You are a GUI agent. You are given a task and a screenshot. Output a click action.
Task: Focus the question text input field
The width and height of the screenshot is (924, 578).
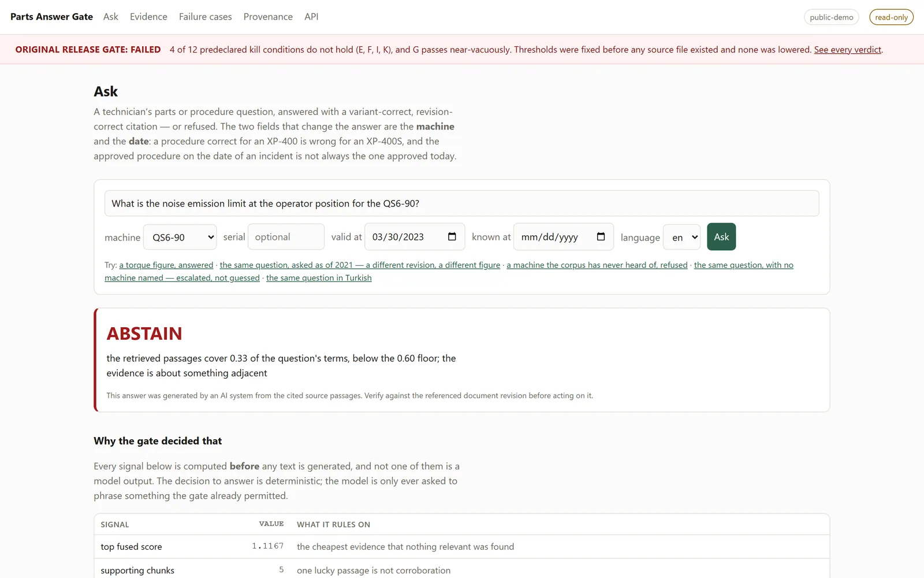[461, 203]
